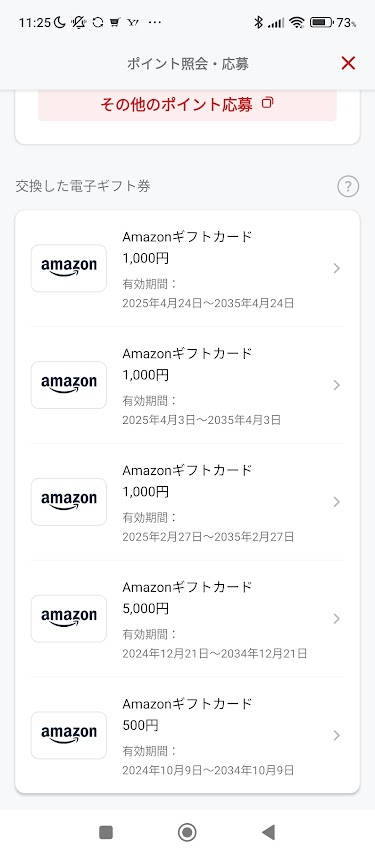The height and width of the screenshot is (855, 375).
Task: Click Amazon logo of April 3 gift card
Action: (69, 384)
